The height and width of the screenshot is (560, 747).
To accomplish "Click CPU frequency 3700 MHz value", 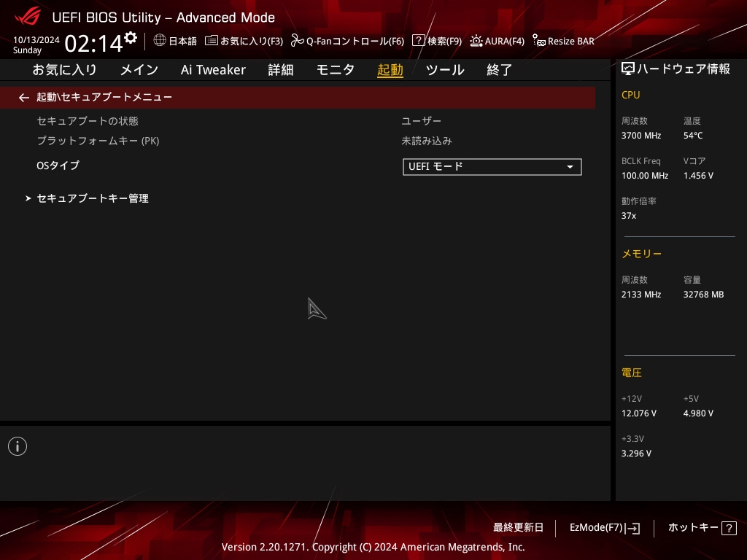I will [641, 136].
